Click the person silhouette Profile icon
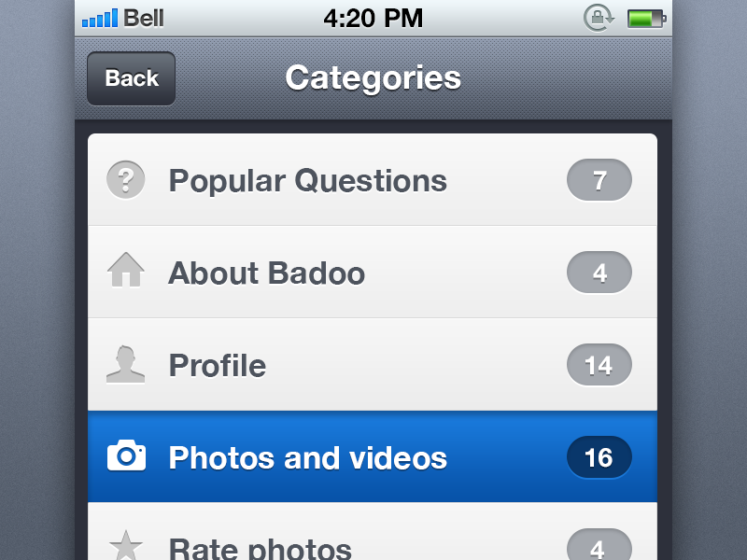 pos(126,364)
